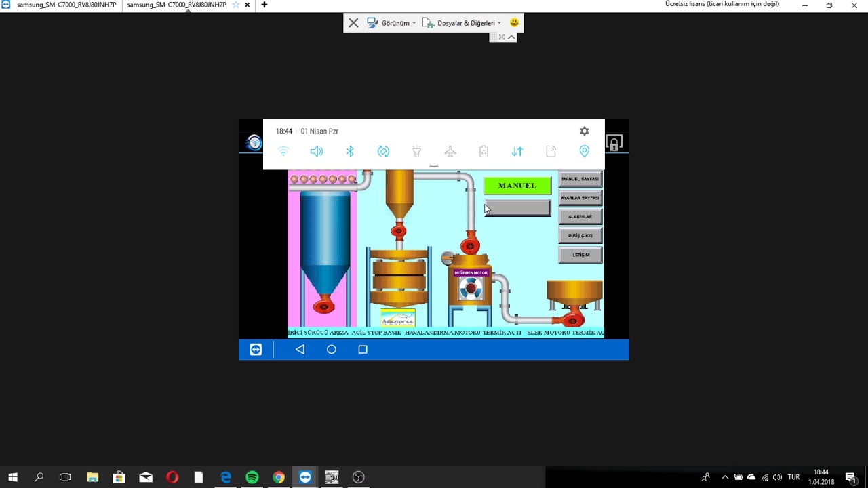Click the green MANUEL mode button
The height and width of the screenshot is (488, 868).
pyautogui.click(x=517, y=186)
